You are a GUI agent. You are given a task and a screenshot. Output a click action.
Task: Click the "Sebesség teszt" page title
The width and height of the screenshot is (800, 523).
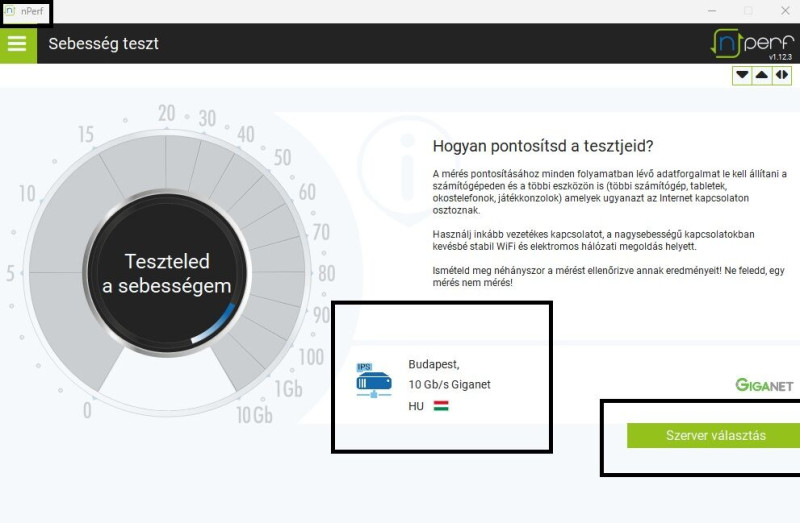pos(104,44)
